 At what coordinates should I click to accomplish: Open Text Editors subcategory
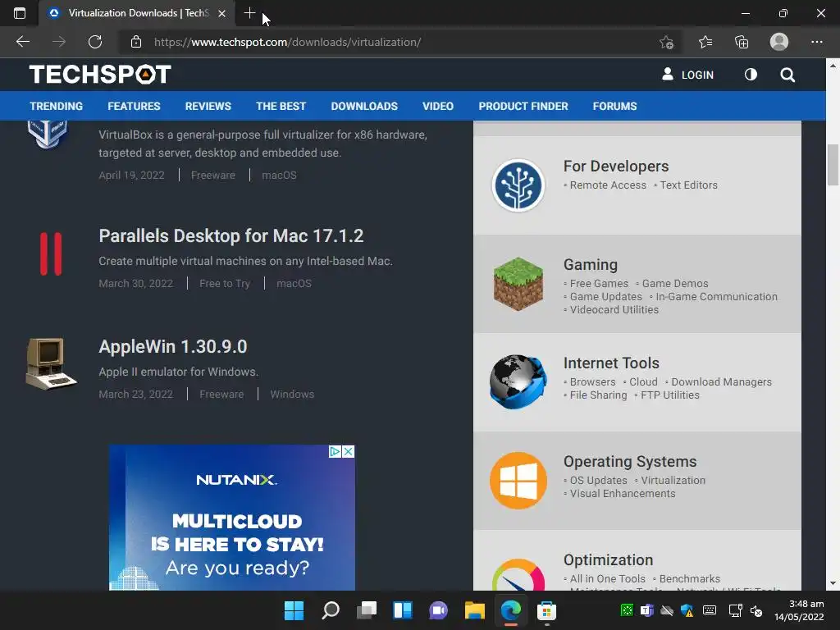pos(688,185)
